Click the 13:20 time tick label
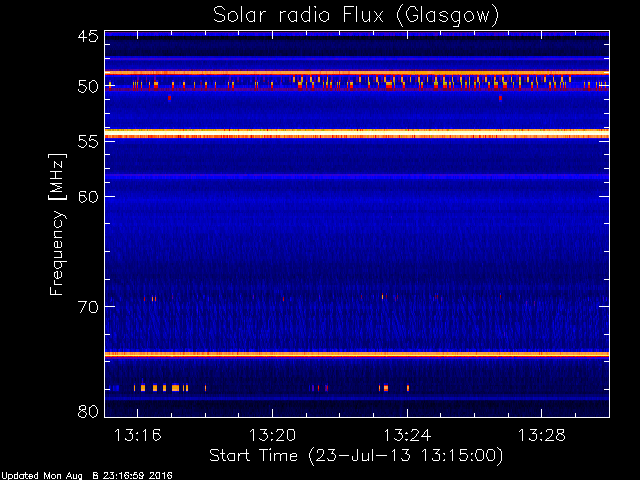Viewport: 640px width, 480px height. coord(272,436)
